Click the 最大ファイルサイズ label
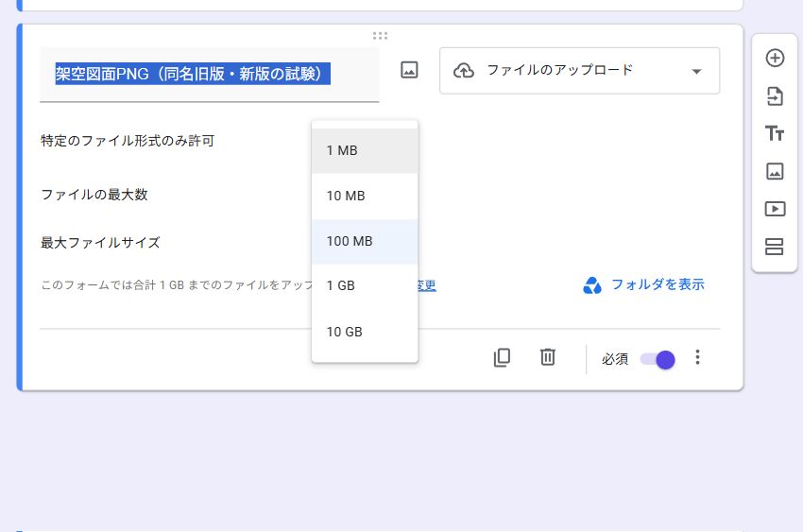 pos(100,243)
